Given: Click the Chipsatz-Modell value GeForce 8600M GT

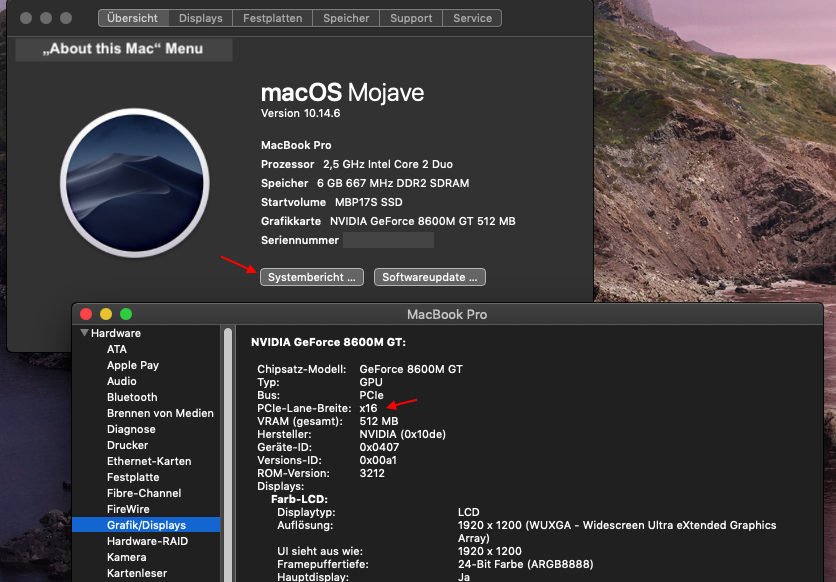Looking at the screenshot, I should (411, 369).
